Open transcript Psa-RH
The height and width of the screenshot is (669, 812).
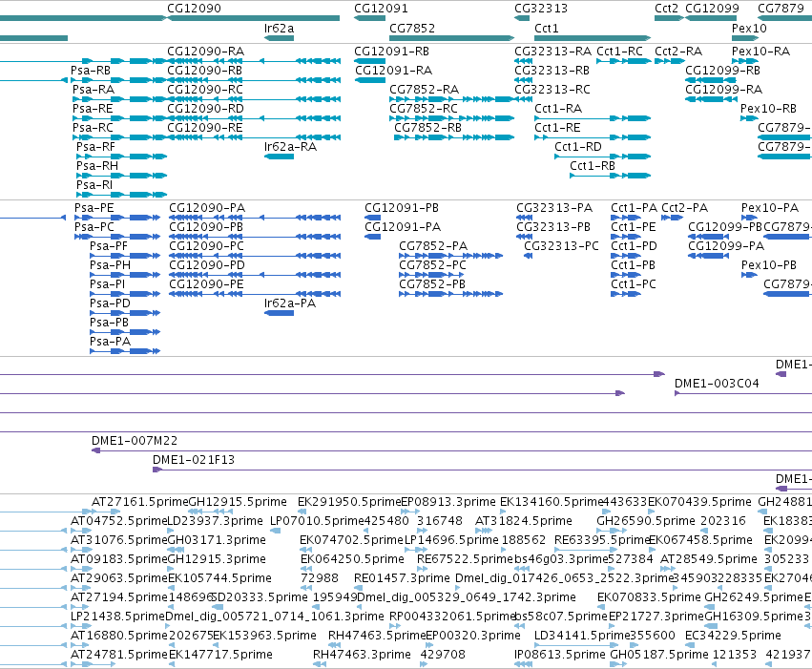tap(96, 166)
